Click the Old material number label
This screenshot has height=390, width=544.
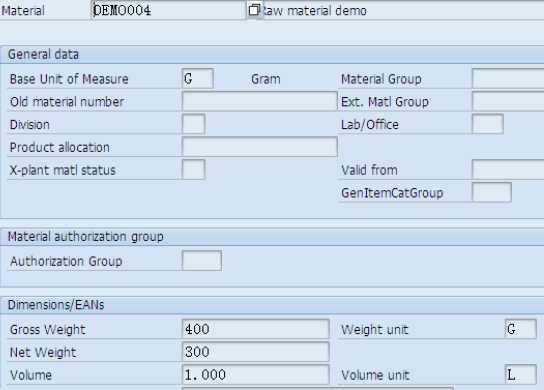[67, 102]
